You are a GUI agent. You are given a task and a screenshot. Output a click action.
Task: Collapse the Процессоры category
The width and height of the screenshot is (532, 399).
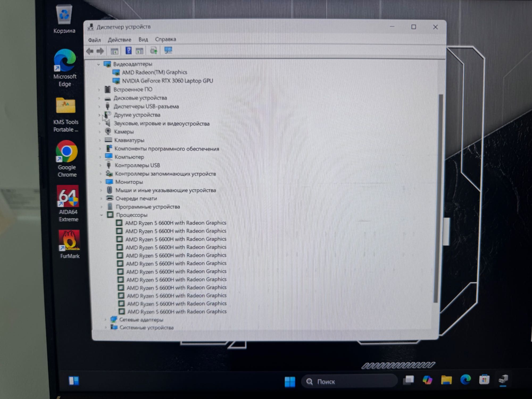(102, 215)
